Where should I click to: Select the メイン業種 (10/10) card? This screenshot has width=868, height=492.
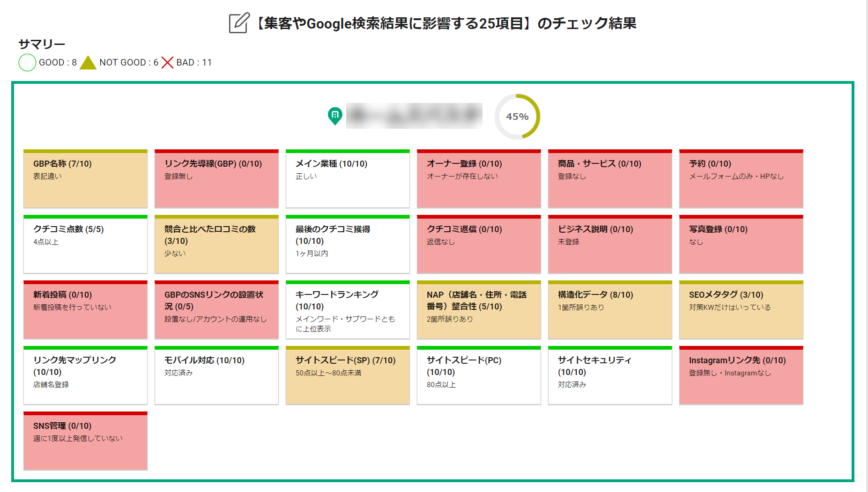[347, 179]
